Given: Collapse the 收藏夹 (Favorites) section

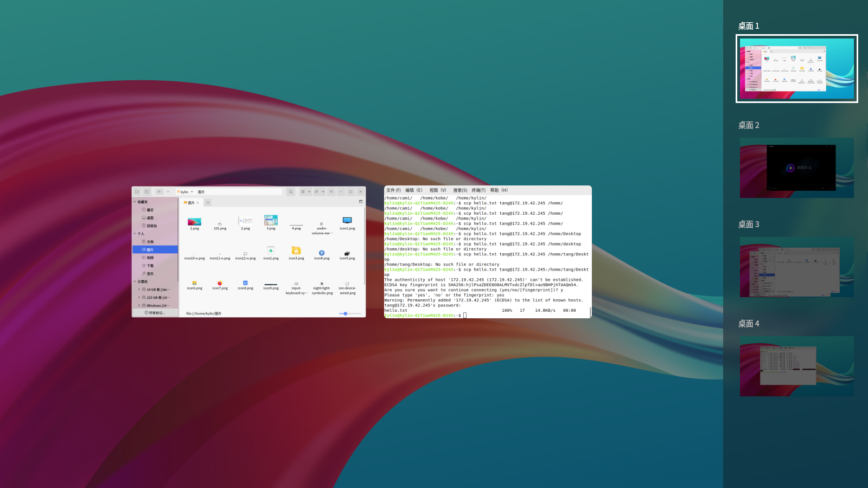Looking at the screenshot, I should 135,202.
